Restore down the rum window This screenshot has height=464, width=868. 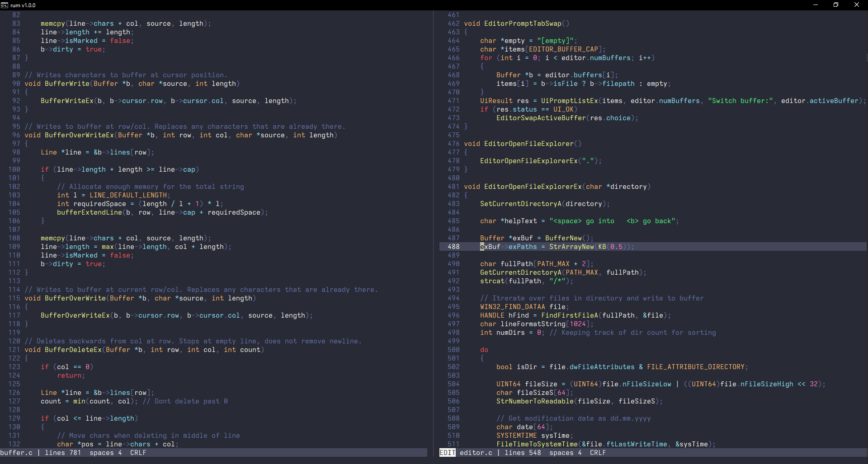[x=836, y=5]
